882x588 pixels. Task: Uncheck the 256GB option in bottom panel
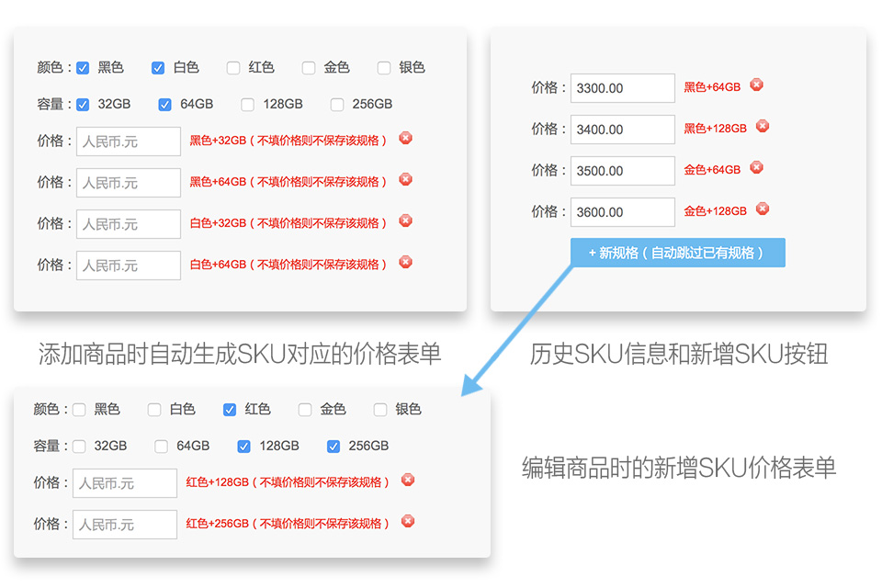click(333, 447)
